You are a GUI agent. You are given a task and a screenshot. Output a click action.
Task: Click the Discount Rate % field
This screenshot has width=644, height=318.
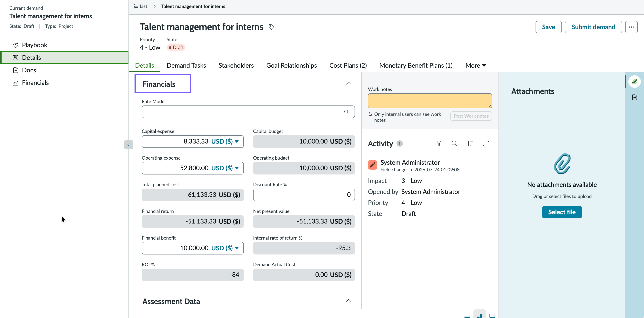[x=304, y=195]
